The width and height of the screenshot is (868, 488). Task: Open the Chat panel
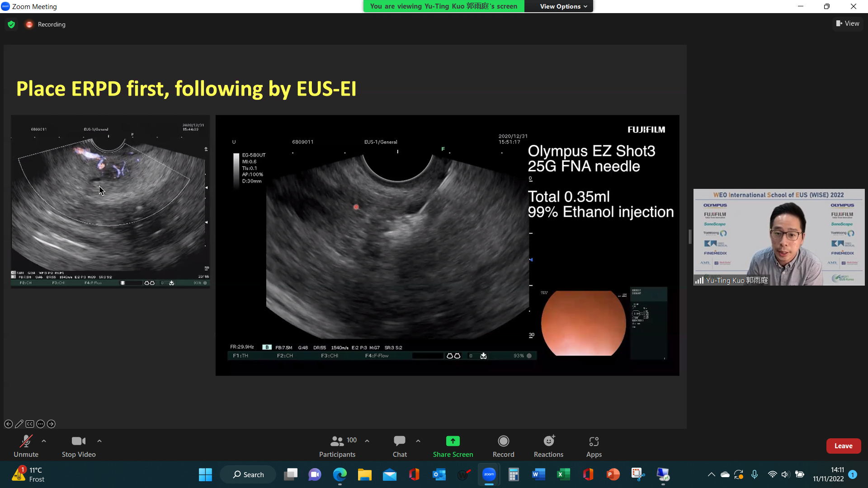400,446
